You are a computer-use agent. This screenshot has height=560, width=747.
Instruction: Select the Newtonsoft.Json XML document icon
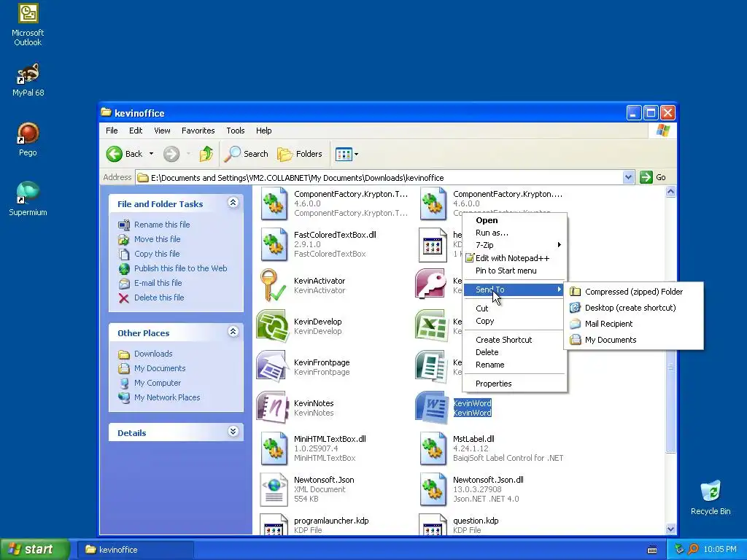[x=274, y=489]
